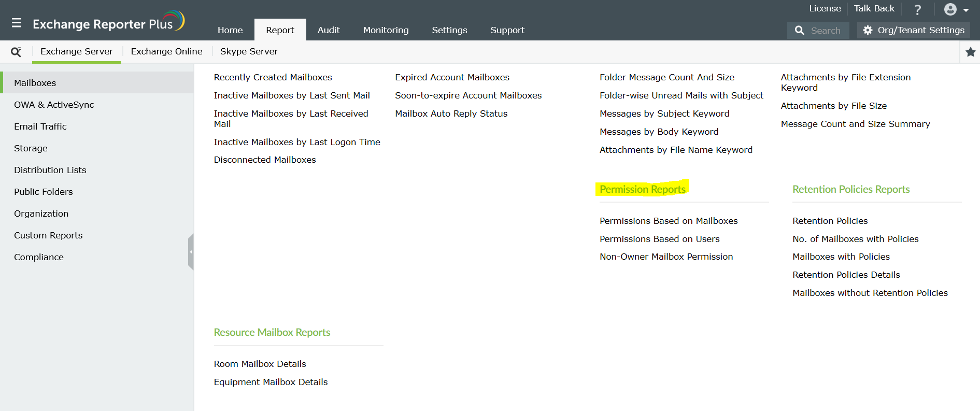Open Recently Created Mailboxes report
980x411 pixels.
[x=273, y=77]
